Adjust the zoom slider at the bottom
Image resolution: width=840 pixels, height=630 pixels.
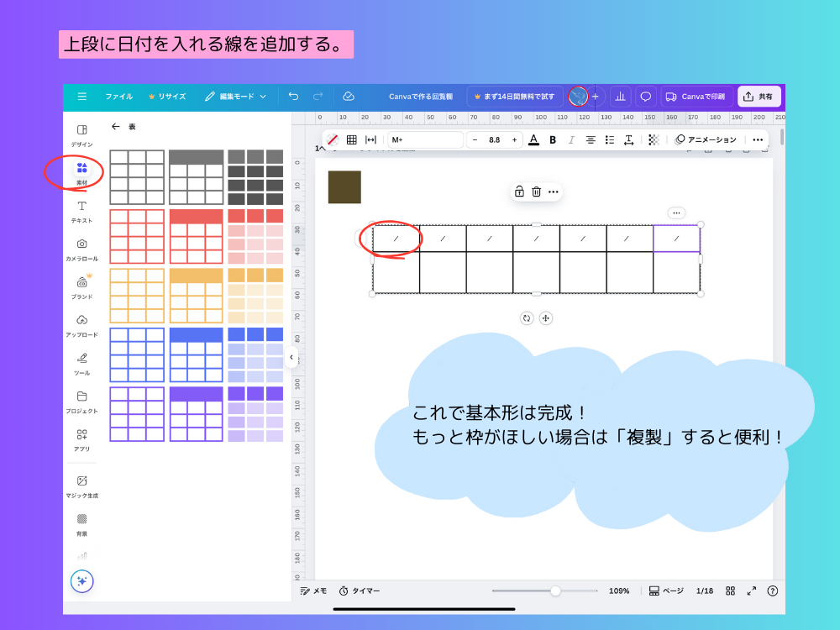[554, 591]
